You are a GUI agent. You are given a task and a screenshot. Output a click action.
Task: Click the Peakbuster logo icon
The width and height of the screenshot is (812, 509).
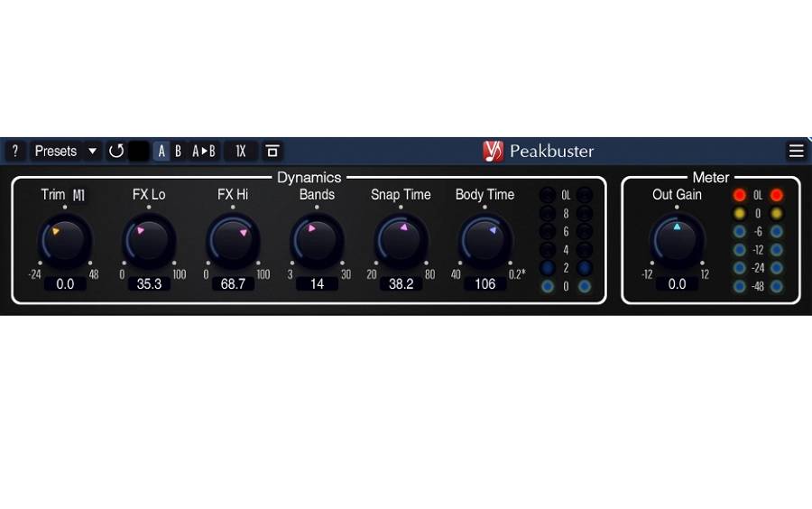click(493, 151)
